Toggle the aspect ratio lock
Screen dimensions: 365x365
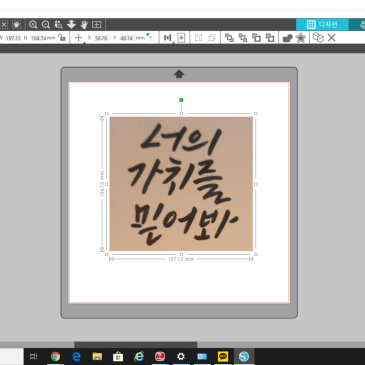point(62,37)
